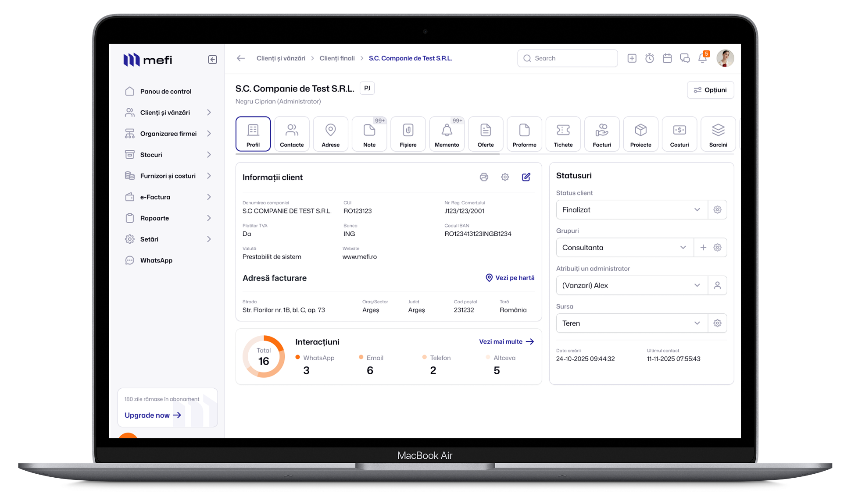Switch to the Proiecte tab

[x=640, y=134]
